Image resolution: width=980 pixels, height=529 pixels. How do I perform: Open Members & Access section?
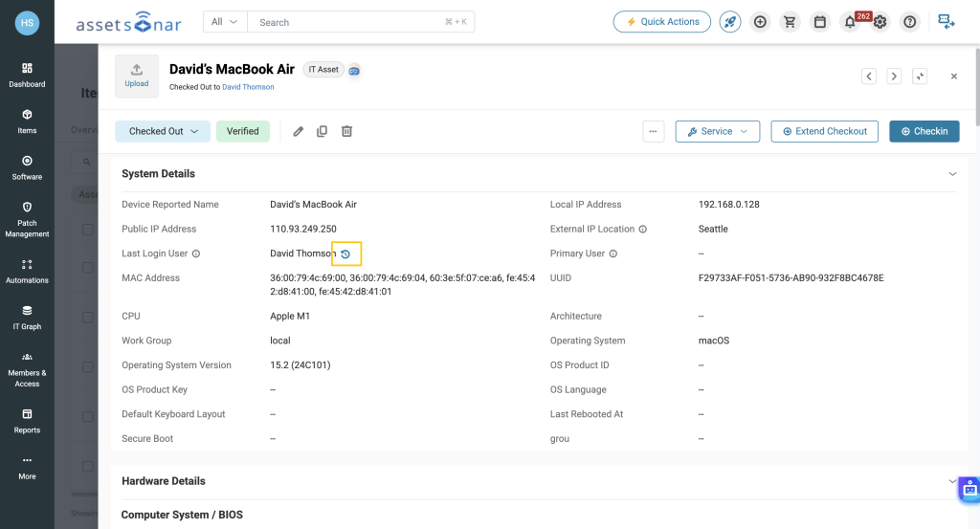(x=27, y=369)
